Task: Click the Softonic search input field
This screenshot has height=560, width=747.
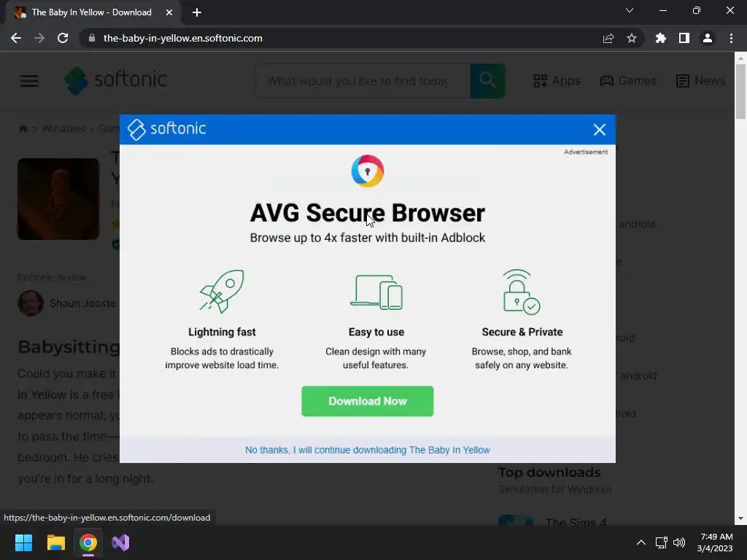Action: [363, 81]
